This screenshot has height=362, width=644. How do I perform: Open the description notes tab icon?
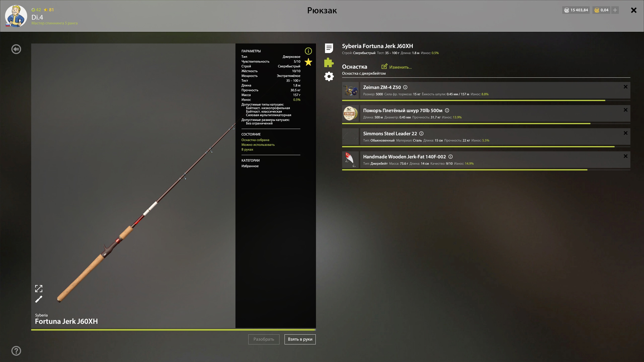[x=329, y=48]
